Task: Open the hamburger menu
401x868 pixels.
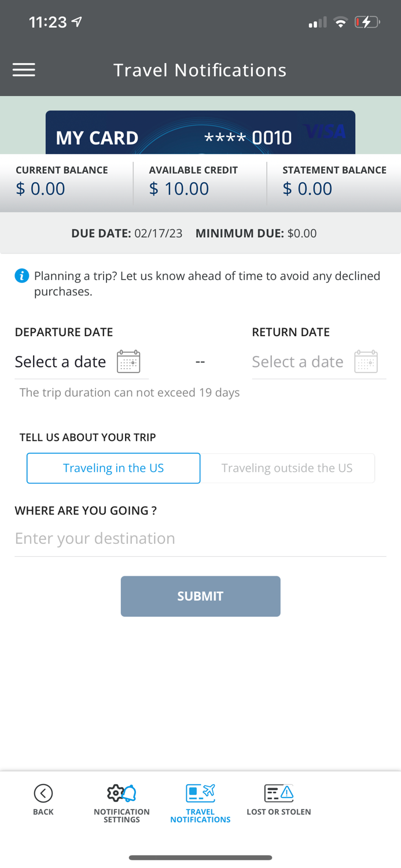Action: pos(24,70)
